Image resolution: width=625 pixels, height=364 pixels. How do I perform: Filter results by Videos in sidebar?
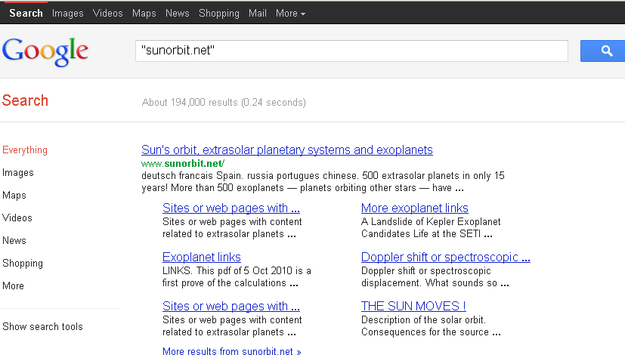[17, 217]
